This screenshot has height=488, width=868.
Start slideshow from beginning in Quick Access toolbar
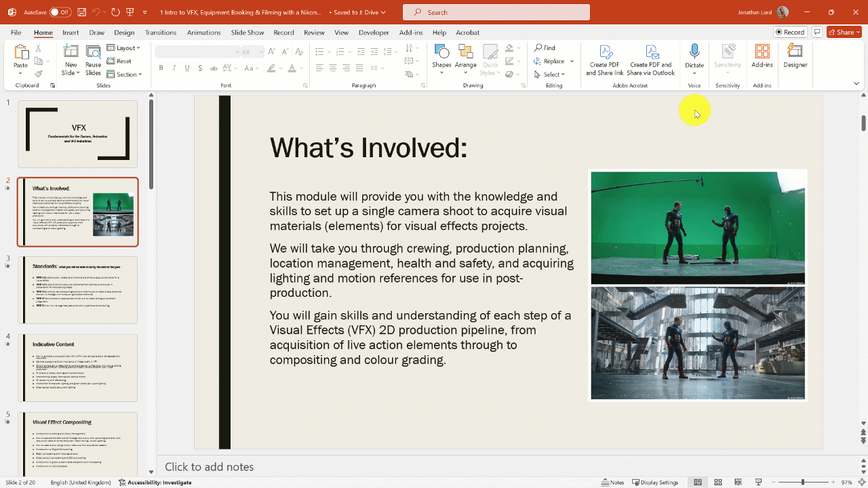click(130, 12)
